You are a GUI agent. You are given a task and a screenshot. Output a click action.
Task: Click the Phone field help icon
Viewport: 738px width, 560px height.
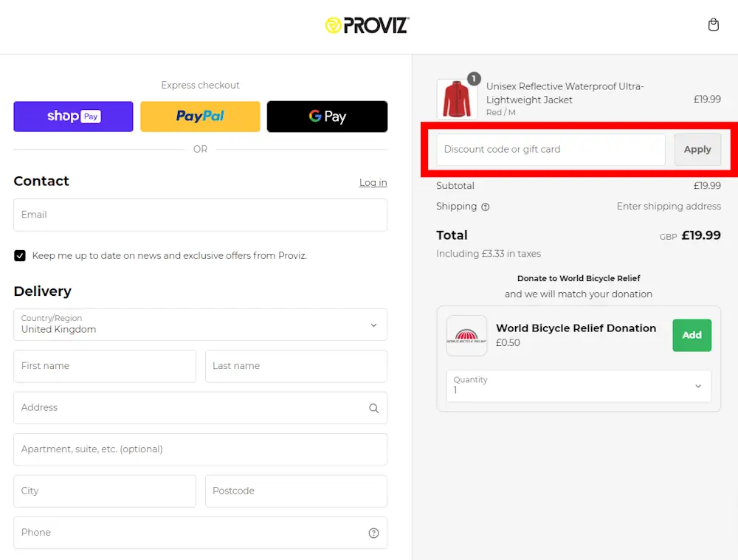tap(373, 533)
